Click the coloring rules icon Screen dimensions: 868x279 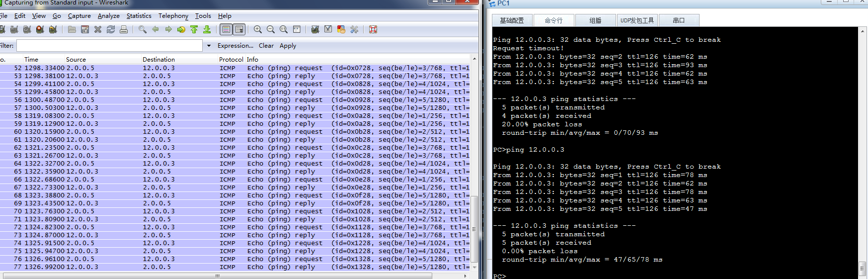[341, 30]
